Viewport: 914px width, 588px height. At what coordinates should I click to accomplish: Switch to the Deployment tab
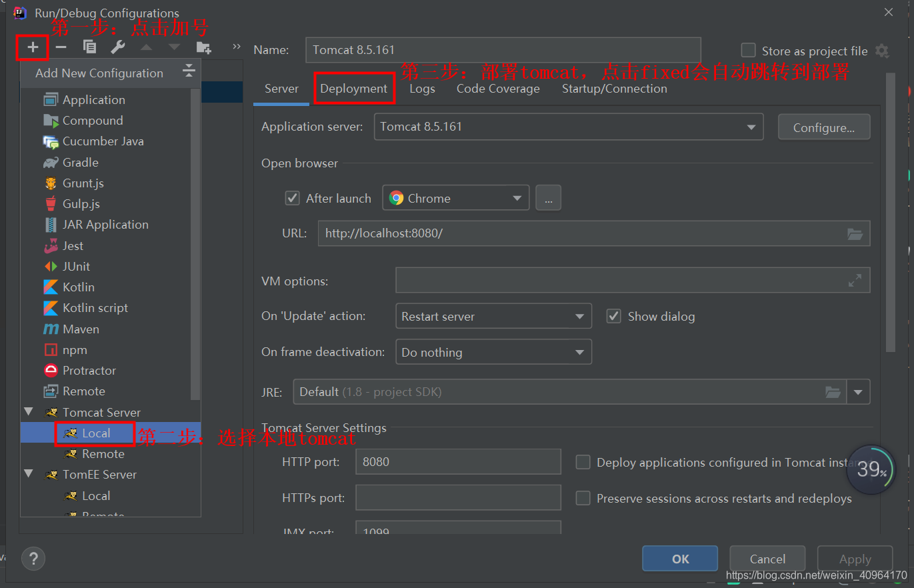(x=354, y=88)
